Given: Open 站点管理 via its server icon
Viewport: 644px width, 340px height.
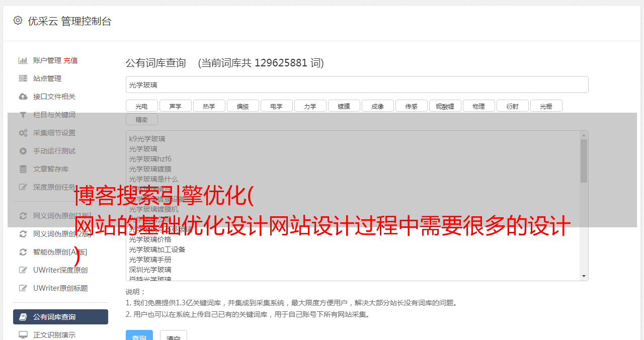Looking at the screenshot, I should tap(23, 78).
